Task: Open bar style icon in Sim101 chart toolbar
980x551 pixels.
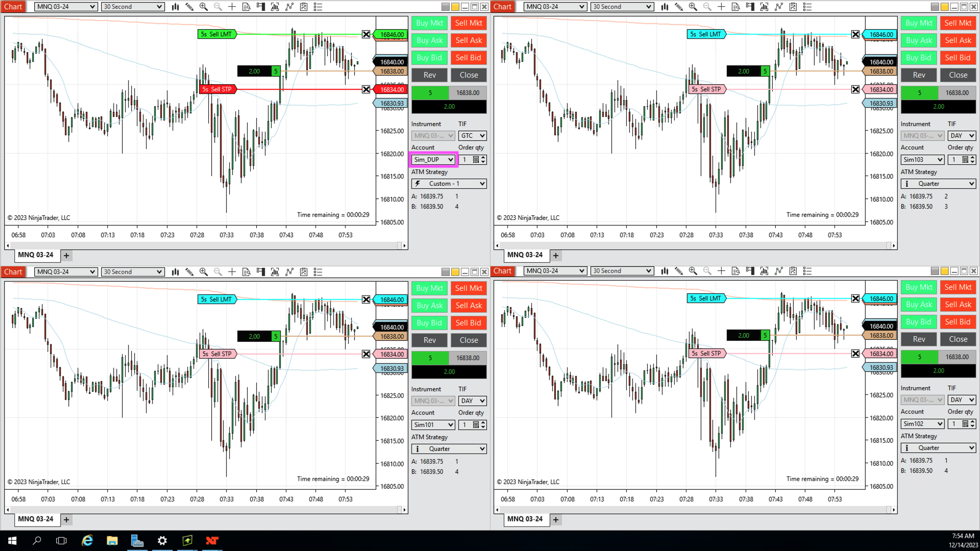Action: point(175,272)
